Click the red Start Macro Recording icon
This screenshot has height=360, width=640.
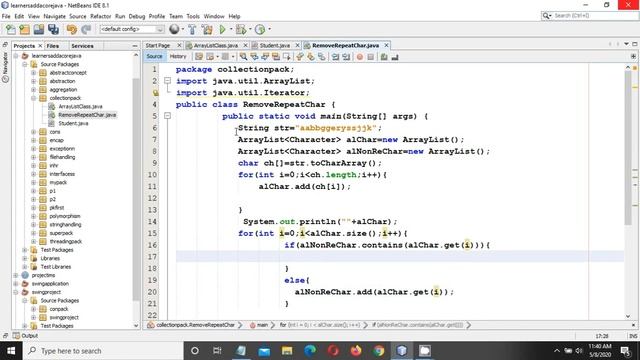[x=360, y=57]
